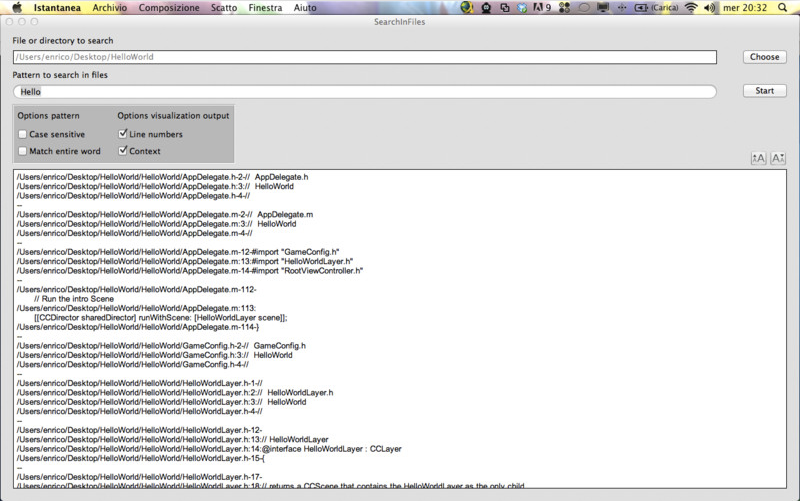Disable the Line numbers checkbox
The image size is (800, 501).
pos(123,134)
